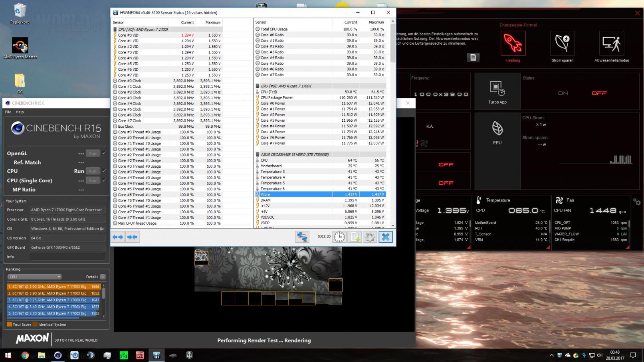
Task: Reset the HWiNFO clock timer icon
Action: 339,237
